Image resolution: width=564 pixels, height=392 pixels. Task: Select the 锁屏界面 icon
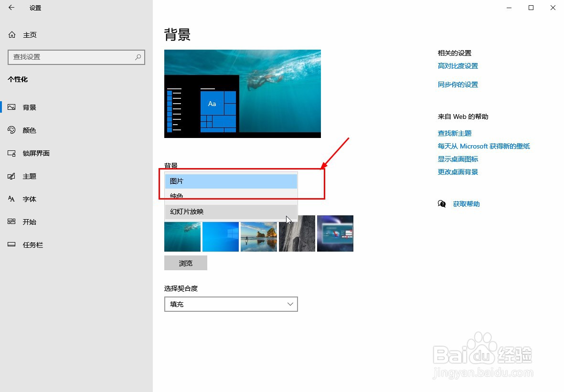coord(11,153)
